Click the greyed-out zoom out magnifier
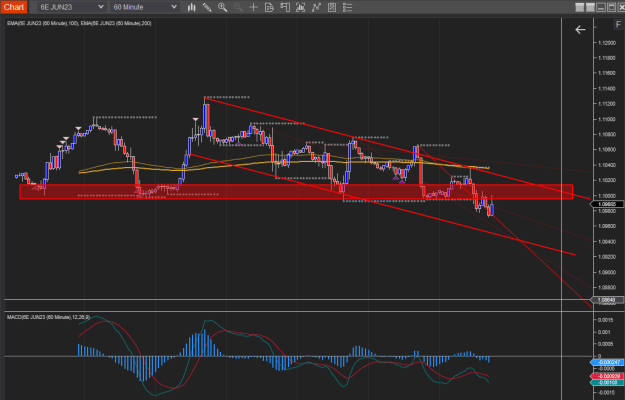Viewport: 625px width, 400px height. pos(238,7)
